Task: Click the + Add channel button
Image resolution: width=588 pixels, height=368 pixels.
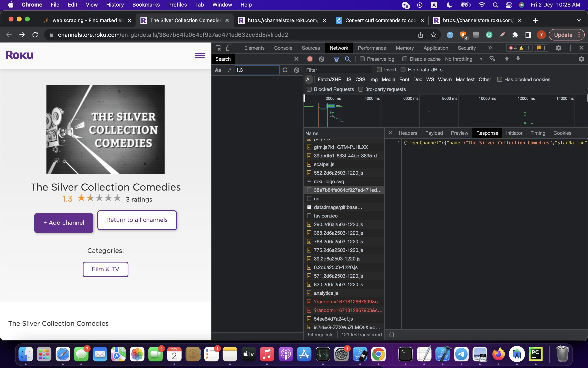Action: tap(64, 223)
